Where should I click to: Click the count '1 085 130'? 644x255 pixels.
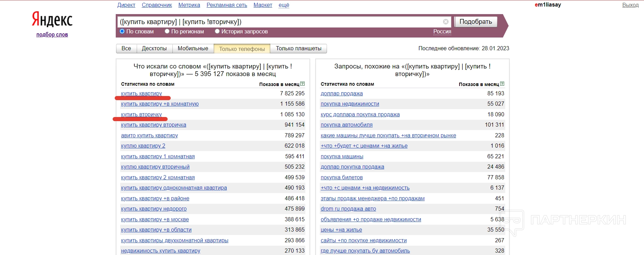click(292, 114)
